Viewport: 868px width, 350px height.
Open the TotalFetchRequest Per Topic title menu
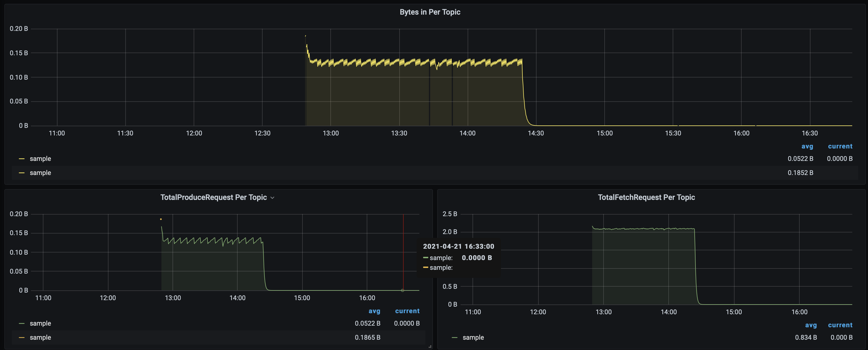coord(646,197)
